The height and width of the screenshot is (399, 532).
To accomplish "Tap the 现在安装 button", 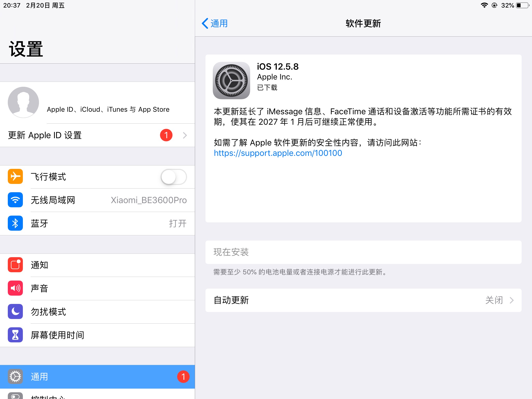I will tap(231, 252).
